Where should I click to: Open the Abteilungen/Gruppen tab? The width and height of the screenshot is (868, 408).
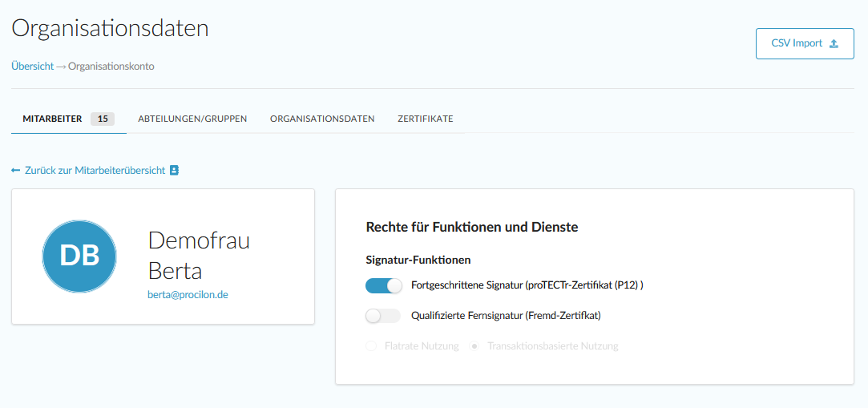[192, 119]
